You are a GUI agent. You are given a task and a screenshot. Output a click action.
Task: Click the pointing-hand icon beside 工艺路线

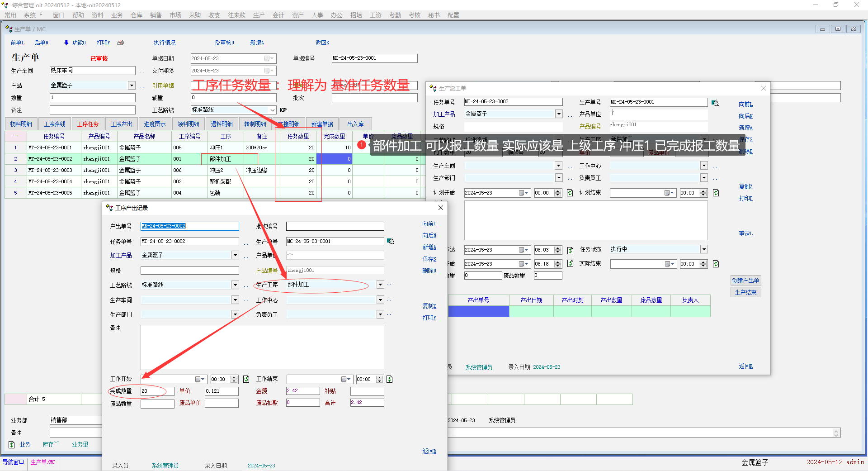pyautogui.click(x=283, y=110)
